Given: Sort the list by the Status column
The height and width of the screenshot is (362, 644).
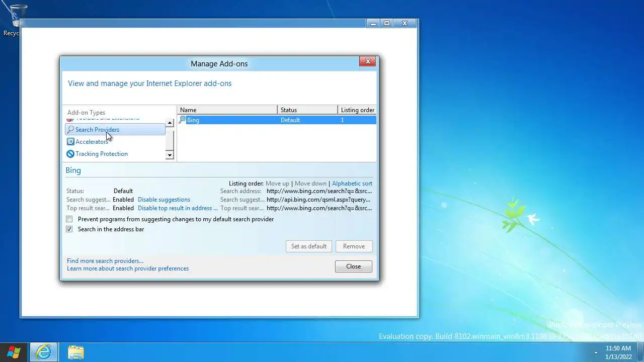Looking at the screenshot, I should click(307, 110).
